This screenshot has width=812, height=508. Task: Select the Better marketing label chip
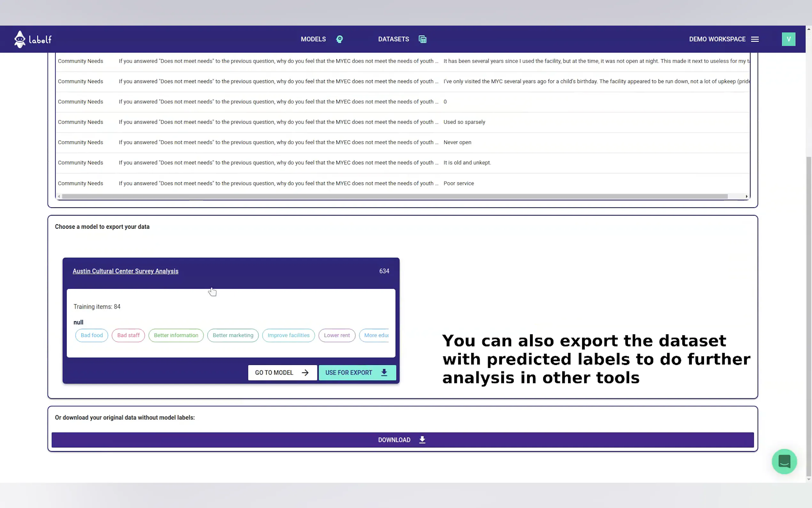point(233,335)
